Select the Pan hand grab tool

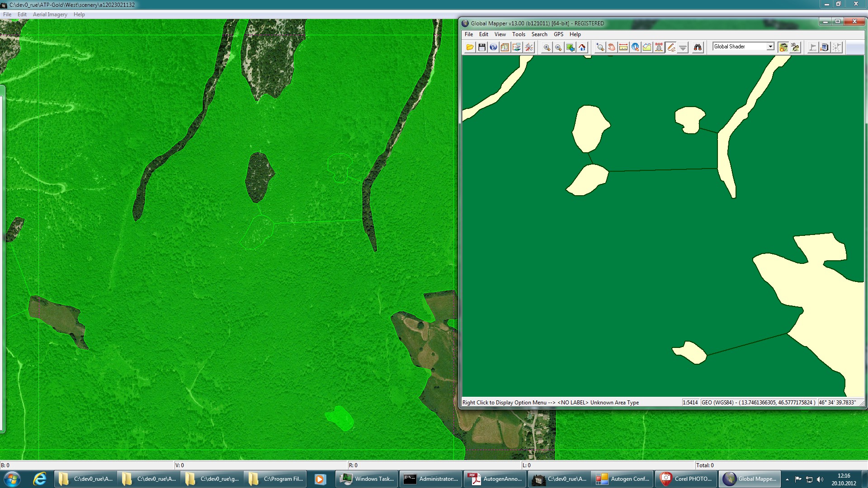(x=612, y=47)
